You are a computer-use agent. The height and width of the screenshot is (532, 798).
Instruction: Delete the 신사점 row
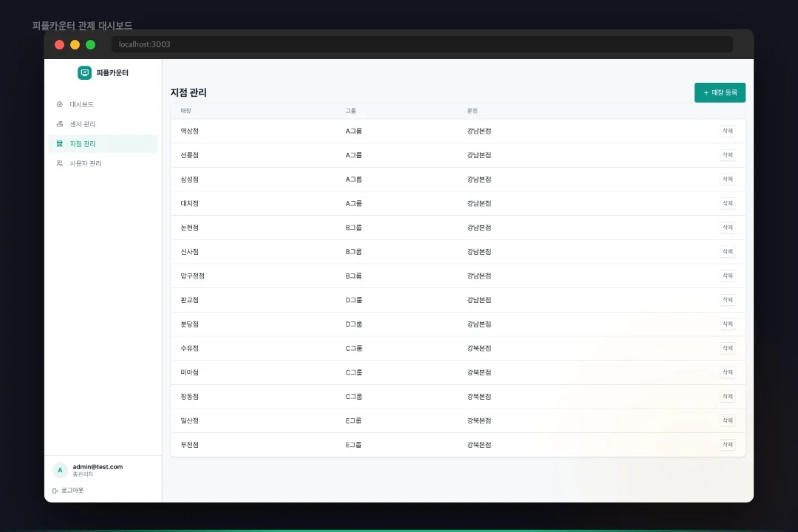[727, 251]
